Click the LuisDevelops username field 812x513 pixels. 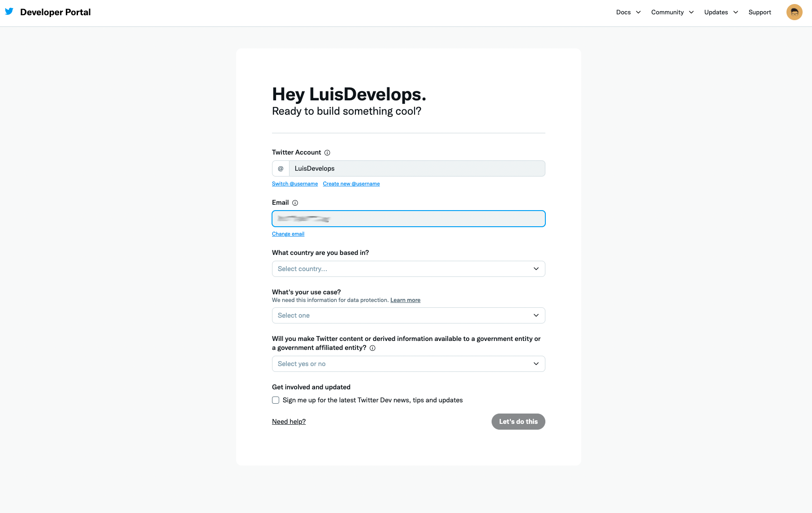417,168
